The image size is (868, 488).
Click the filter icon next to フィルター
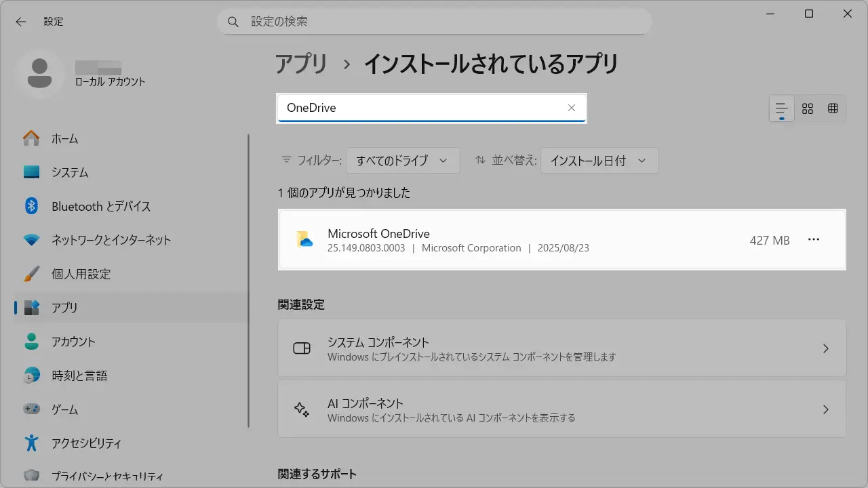point(286,160)
